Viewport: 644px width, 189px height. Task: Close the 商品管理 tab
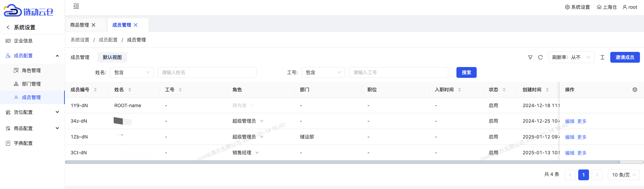(94, 25)
